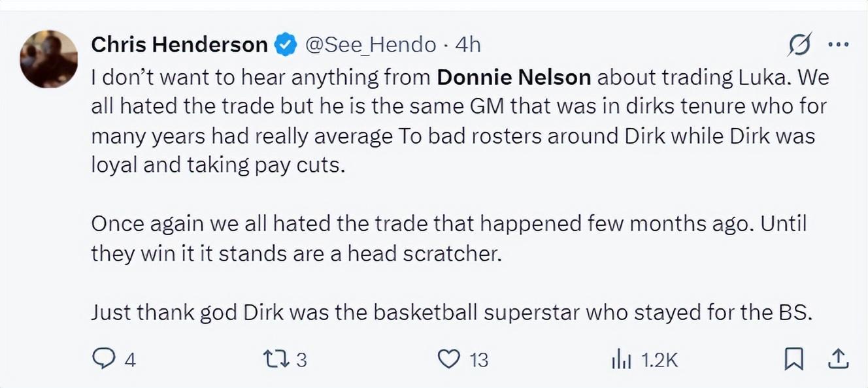Like the post with the heart icon
The width and height of the screenshot is (868, 388).
pos(448,359)
